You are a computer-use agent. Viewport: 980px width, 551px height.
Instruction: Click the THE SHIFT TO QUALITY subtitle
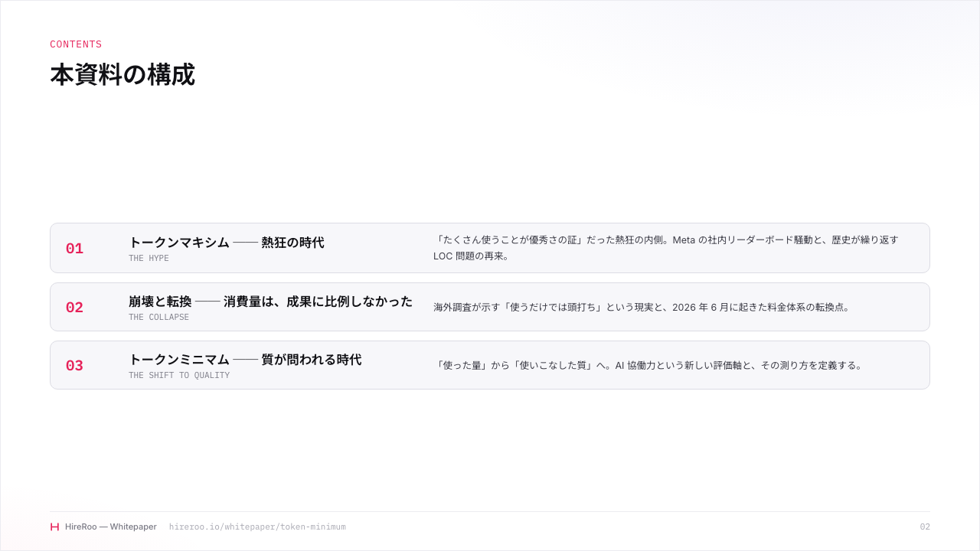179,376
